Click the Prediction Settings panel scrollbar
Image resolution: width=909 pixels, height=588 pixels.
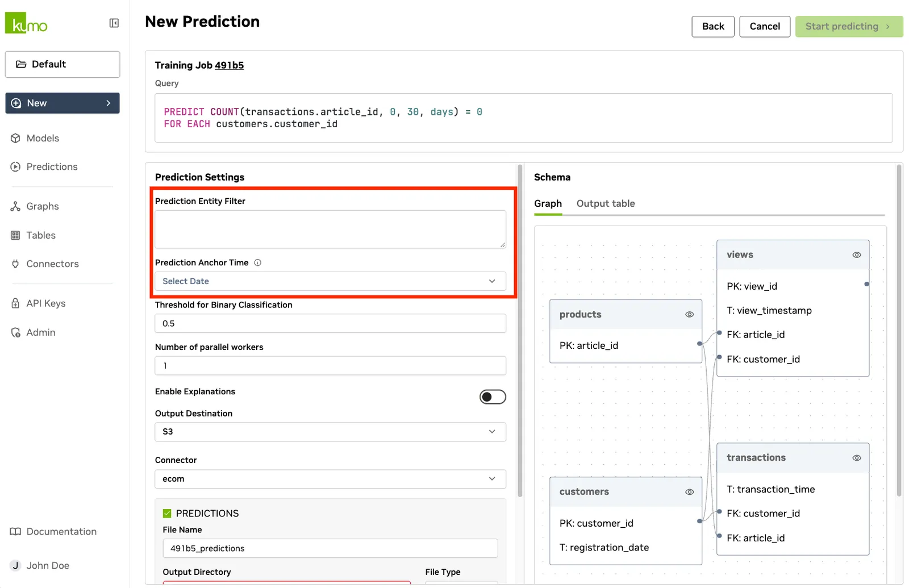[x=520, y=331]
